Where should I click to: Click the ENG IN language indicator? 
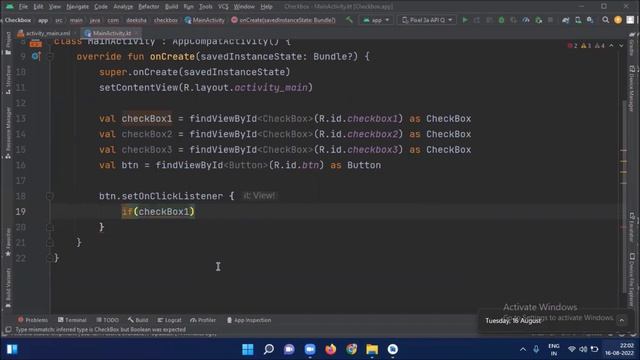point(553,349)
